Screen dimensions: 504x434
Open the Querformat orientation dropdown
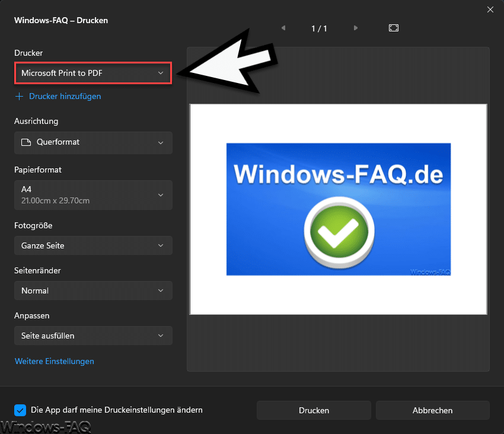pyautogui.click(x=93, y=142)
